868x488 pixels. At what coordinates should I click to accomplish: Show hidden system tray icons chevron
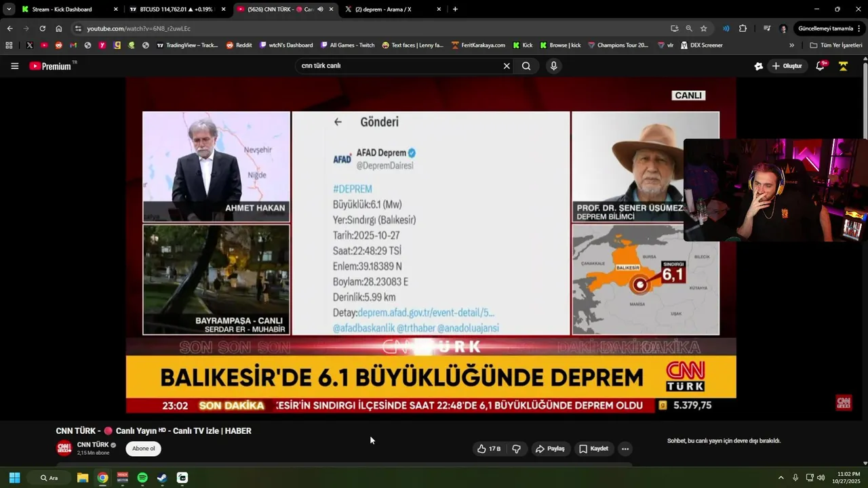(781, 478)
